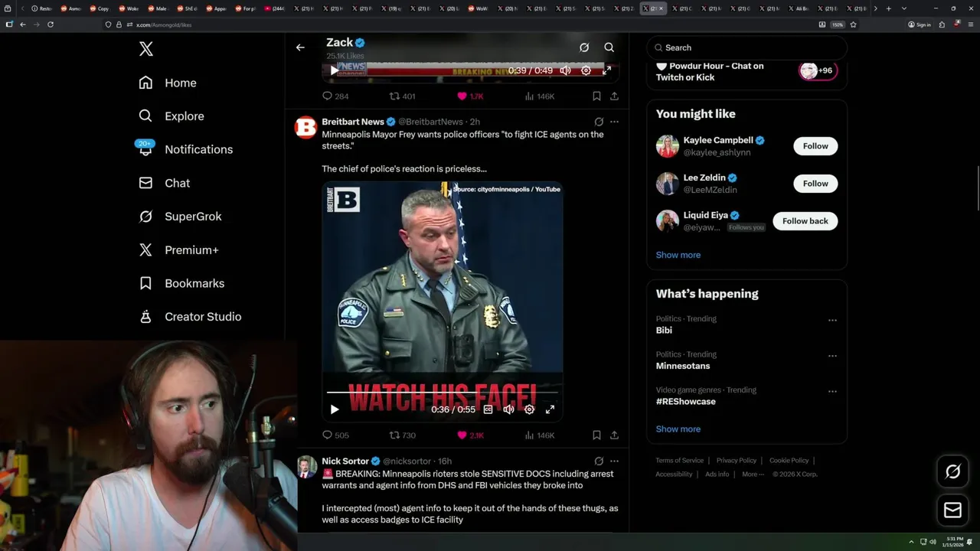Click the X logo in sidebar

pyautogui.click(x=146, y=49)
